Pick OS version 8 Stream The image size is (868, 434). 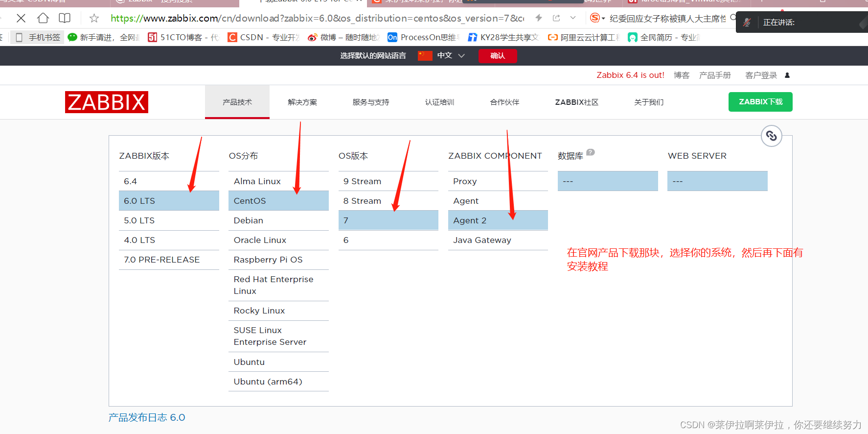388,201
